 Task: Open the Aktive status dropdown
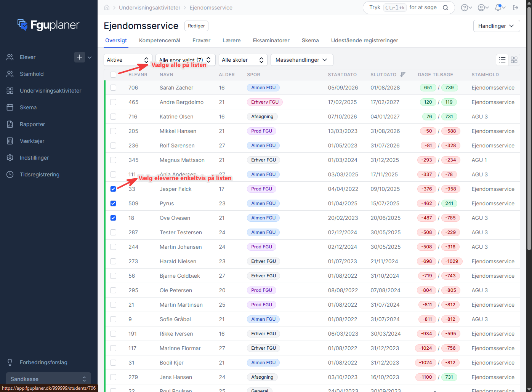click(x=128, y=60)
